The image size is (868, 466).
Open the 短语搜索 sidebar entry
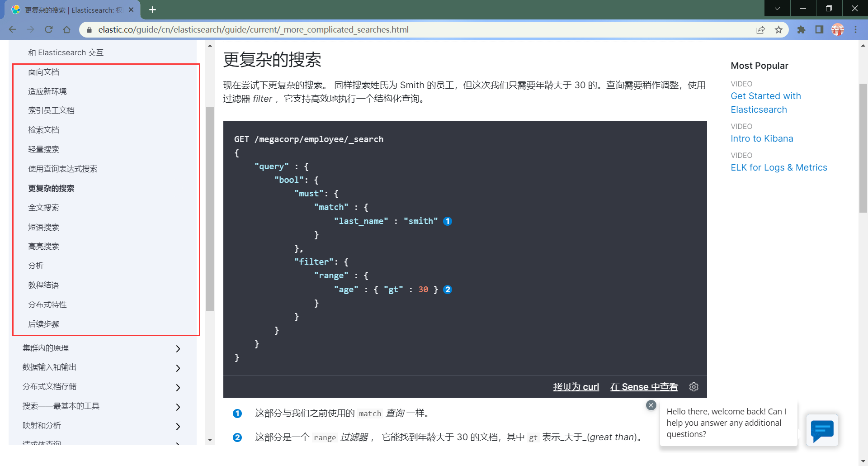click(x=43, y=227)
